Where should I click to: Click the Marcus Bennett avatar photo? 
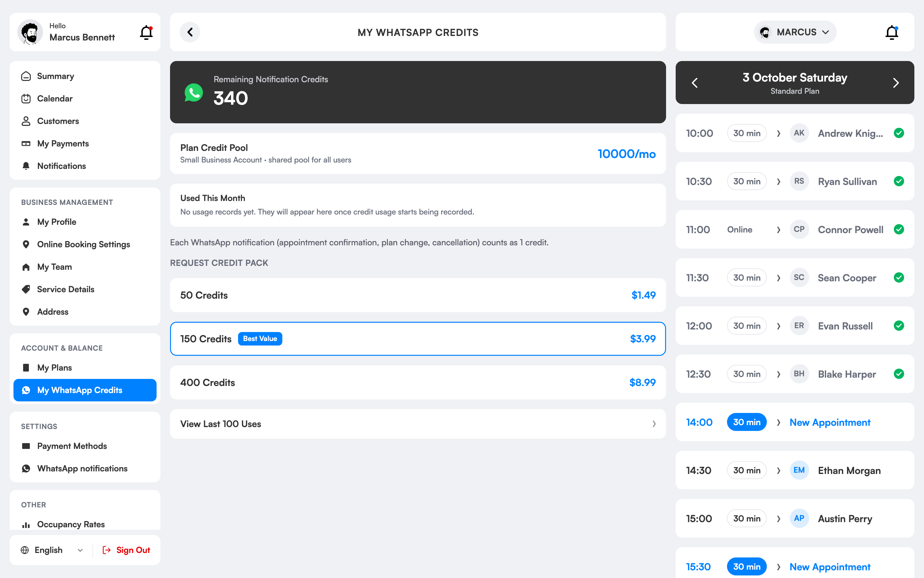pyautogui.click(x=30, y=32)
